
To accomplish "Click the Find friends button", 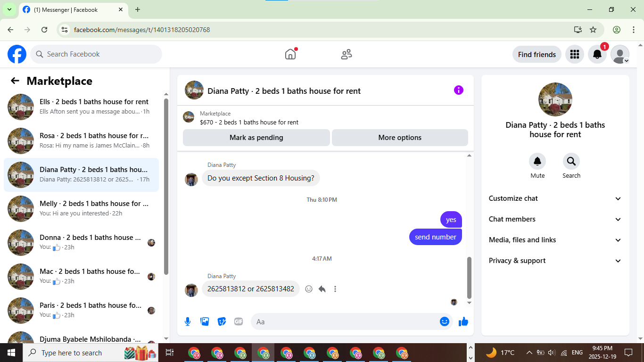I will [x=537, y=54].
